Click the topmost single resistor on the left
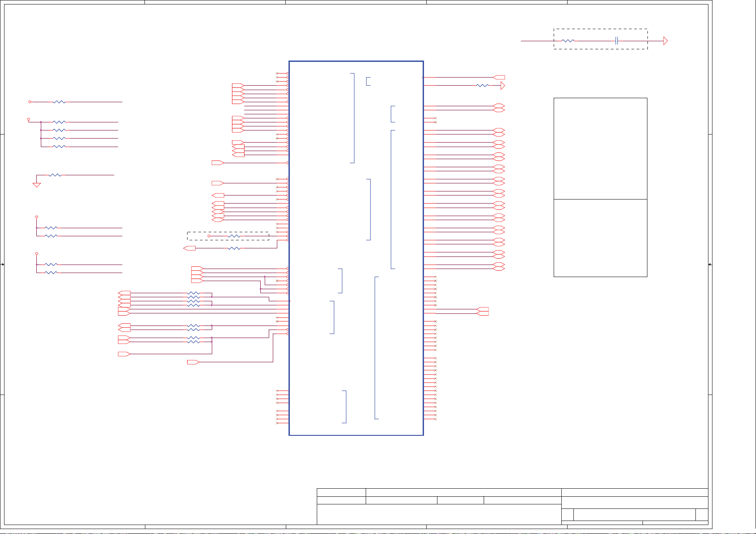 (59, 102)
